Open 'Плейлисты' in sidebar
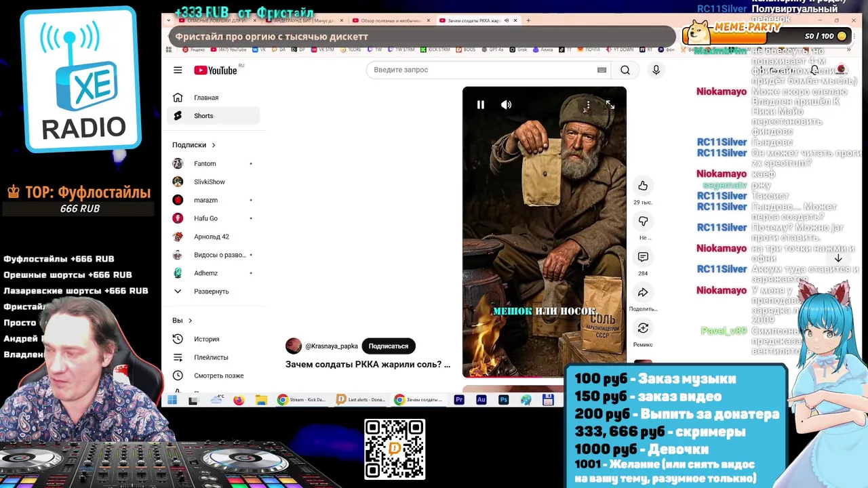This screenshot has height=488, width=868. pyautogui.click(x=213, y=357)
